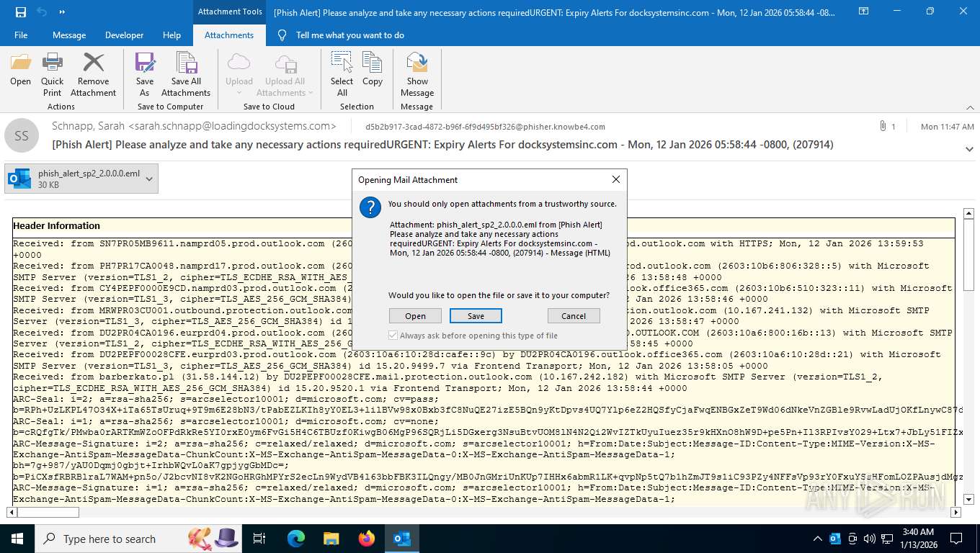Click the paperclip attachment count icon
This screenshot has width=980, height=553.
coord(883,126)
